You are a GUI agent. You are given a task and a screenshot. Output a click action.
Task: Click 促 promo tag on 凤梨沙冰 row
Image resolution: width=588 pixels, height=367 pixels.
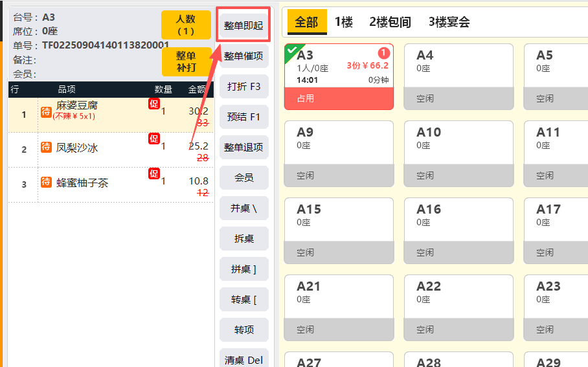153,139
